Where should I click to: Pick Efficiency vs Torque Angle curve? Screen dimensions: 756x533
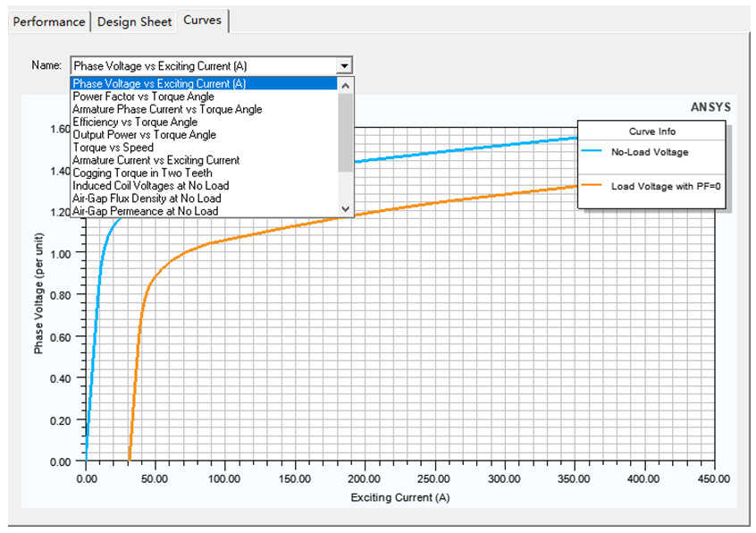coord(204,122)
